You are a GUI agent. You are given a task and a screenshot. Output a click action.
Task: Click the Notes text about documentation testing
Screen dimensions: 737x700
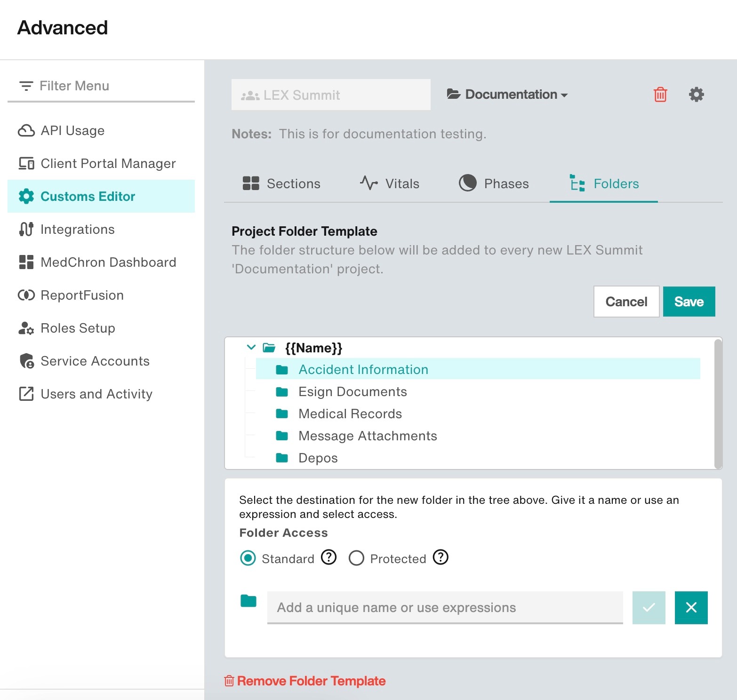383,134
